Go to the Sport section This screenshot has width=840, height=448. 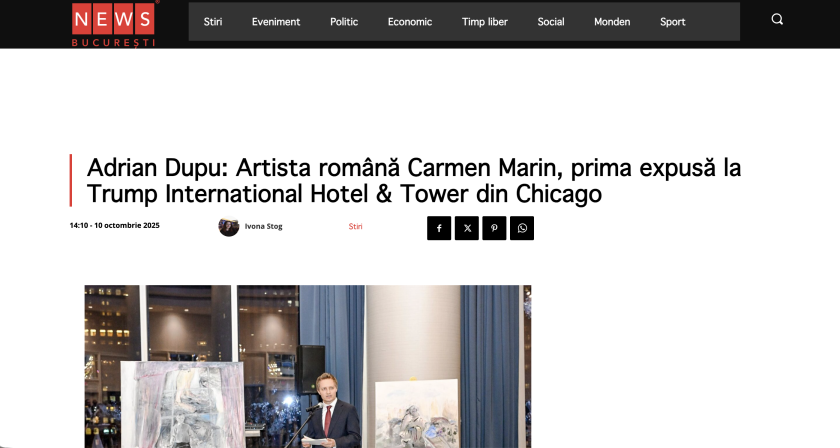coord(673,22)
